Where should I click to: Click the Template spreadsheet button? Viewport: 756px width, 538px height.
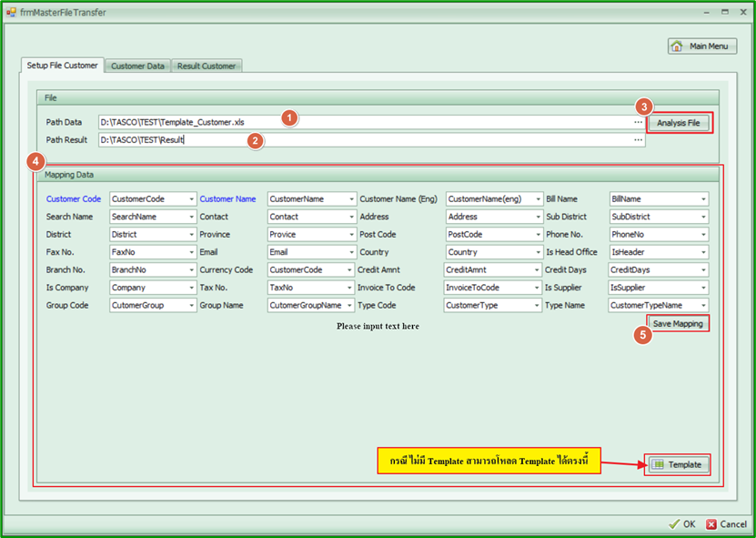click(677, 464)
